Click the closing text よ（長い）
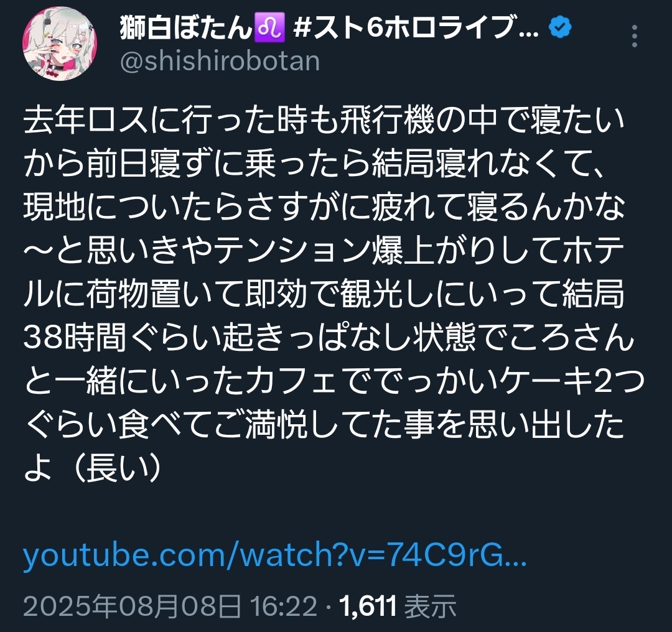The height and width of the screenshot is (632, 672). click(x=93, y=468)
